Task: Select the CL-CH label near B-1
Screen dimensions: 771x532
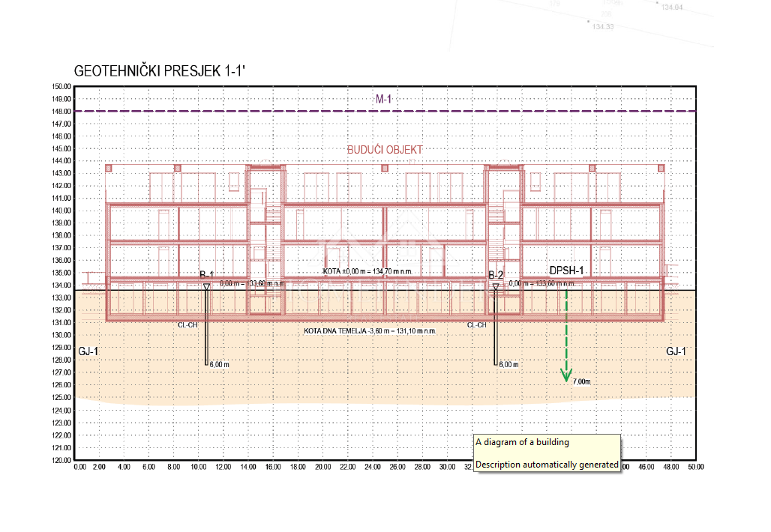Action: pos(187,325)
